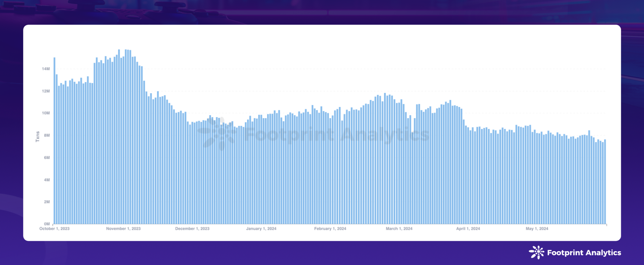The height and width of the screenshot is (265, 644).
Task: Select the February 1, 2024 axis label
Action: [330, 229]
